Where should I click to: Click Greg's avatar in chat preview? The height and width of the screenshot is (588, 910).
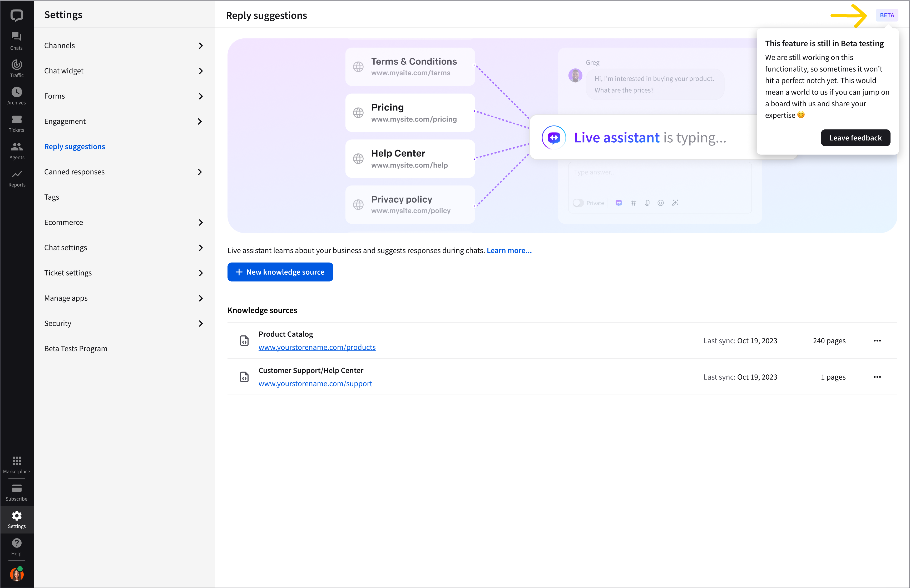(x=575, y=76)
